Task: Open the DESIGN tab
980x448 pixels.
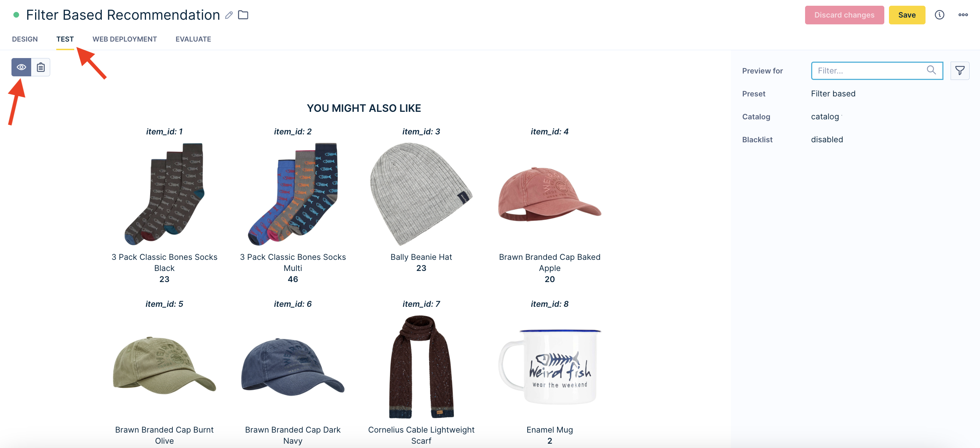Action: [25, 39]
